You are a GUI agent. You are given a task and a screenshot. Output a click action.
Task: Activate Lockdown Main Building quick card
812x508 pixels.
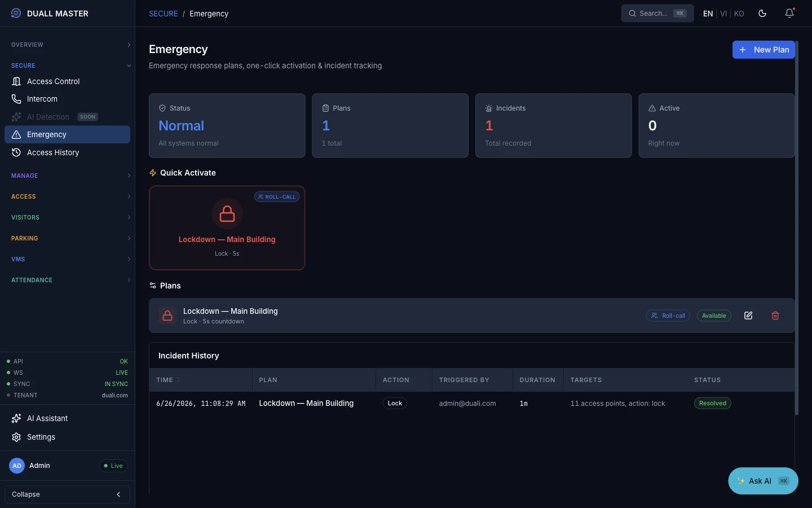[x=227, y=228]
